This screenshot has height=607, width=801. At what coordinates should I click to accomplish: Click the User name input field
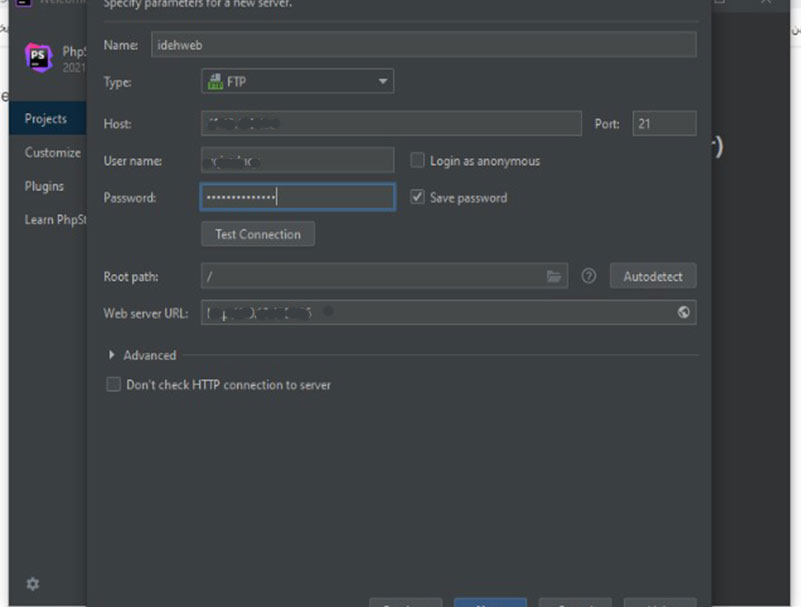[x=297, y=160]
